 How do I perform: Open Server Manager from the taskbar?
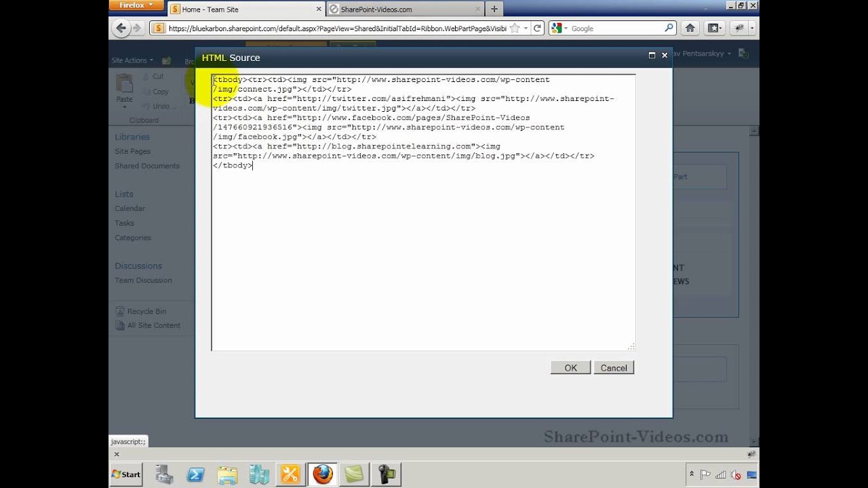tap(163, 474)
